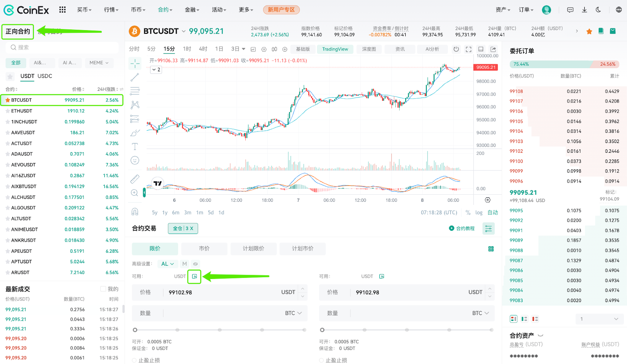Viewport: 627px width, 364px height.
Task: Open the language globe icon
Action: tap(619, 10)
